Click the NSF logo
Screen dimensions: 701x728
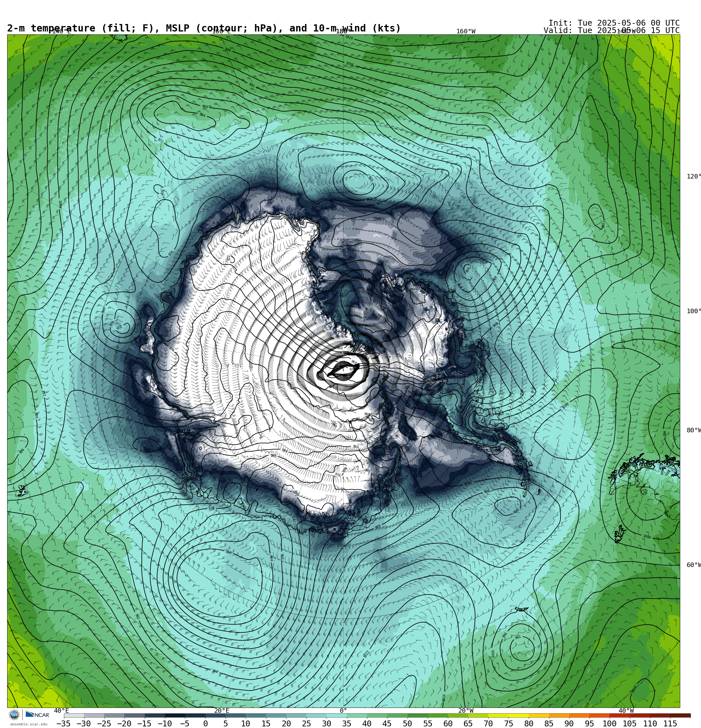point(14,715)
